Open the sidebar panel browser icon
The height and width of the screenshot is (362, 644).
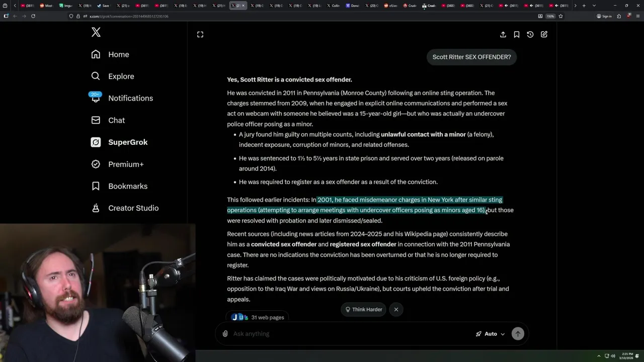[x=6, y=16]
